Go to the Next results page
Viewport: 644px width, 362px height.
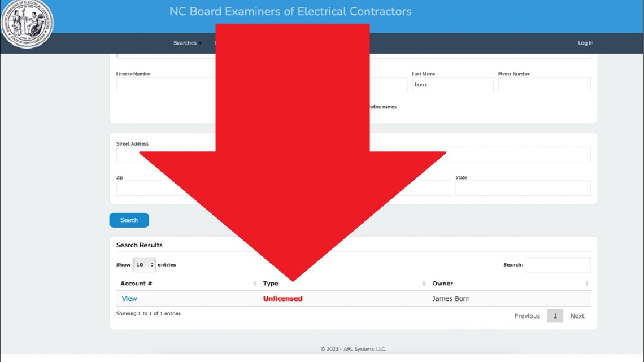point(577,316)
